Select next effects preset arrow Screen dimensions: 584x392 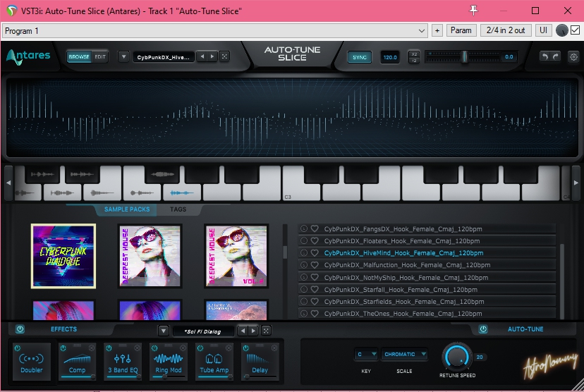point(254,331)
